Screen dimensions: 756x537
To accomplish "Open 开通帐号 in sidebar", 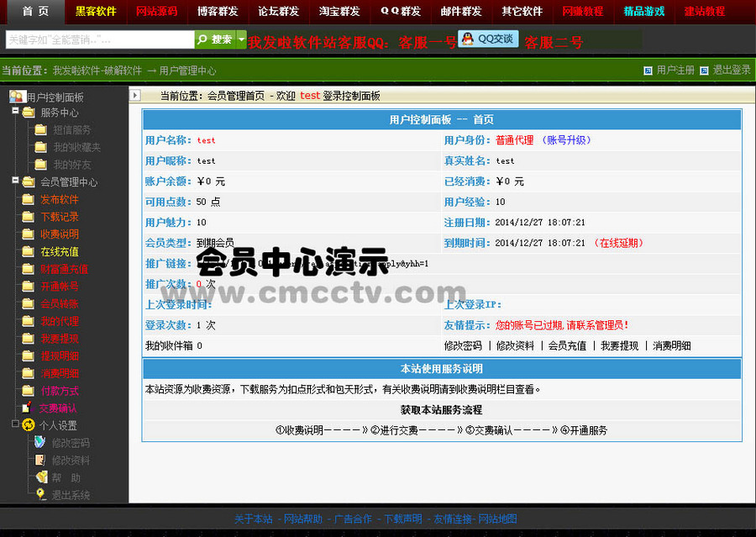I will [60, 286].
